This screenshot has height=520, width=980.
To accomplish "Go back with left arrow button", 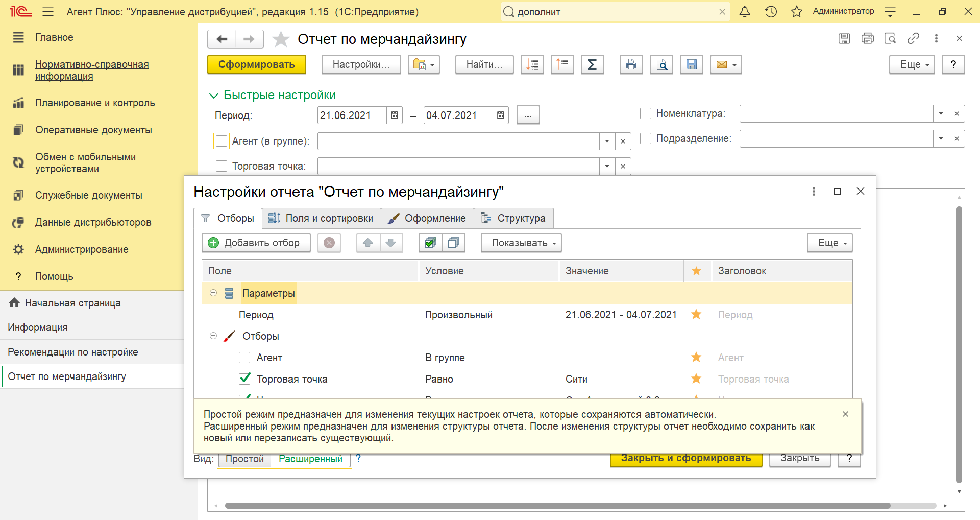I will (222, 39).
